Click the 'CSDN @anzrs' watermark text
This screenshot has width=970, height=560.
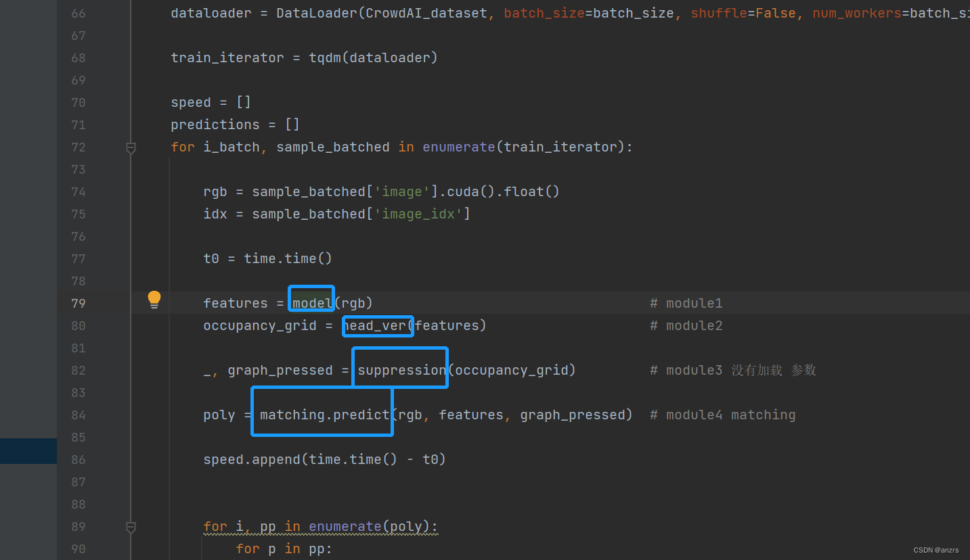(936, 550)
